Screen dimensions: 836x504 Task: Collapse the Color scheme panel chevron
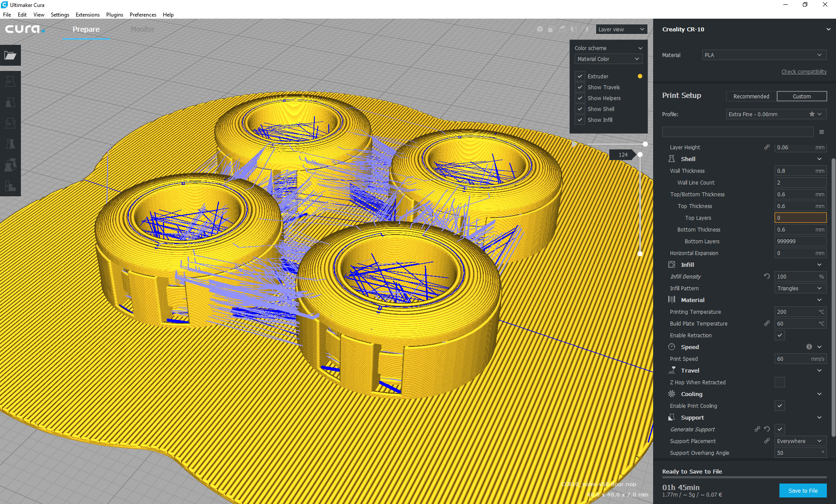640,48
